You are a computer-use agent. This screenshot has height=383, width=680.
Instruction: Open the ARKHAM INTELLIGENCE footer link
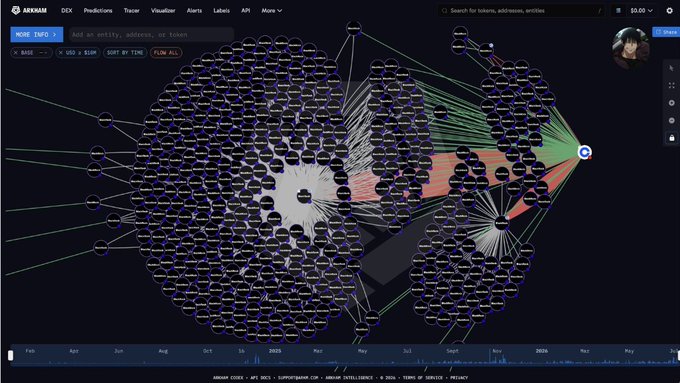click(349, 378)
